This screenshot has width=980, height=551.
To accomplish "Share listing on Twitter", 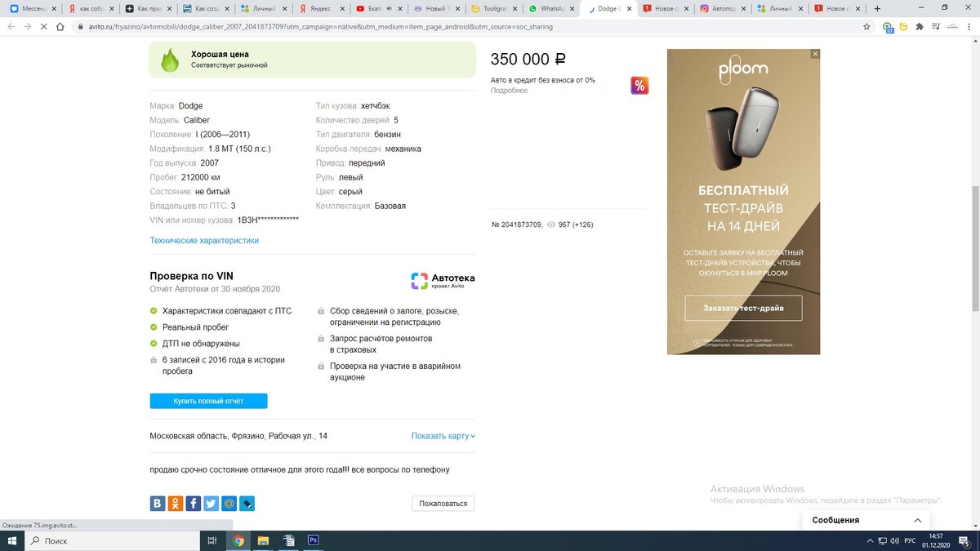I will (x=211, y=504).
